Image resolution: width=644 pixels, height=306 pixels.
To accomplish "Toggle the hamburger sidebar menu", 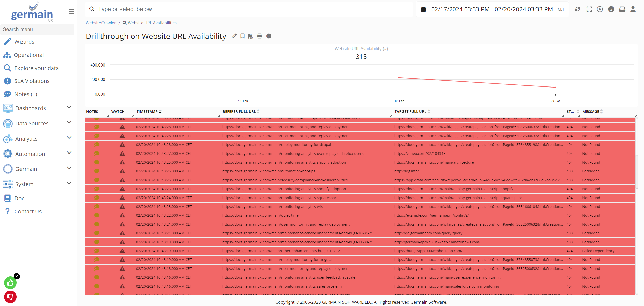I will pyautogui.click(x=72, y=11).
